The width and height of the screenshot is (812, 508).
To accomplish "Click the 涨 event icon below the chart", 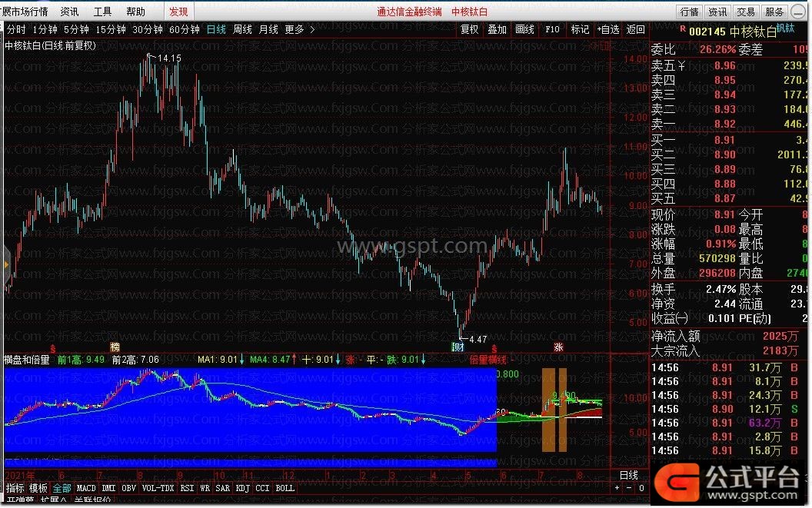I will click(558, 347).
